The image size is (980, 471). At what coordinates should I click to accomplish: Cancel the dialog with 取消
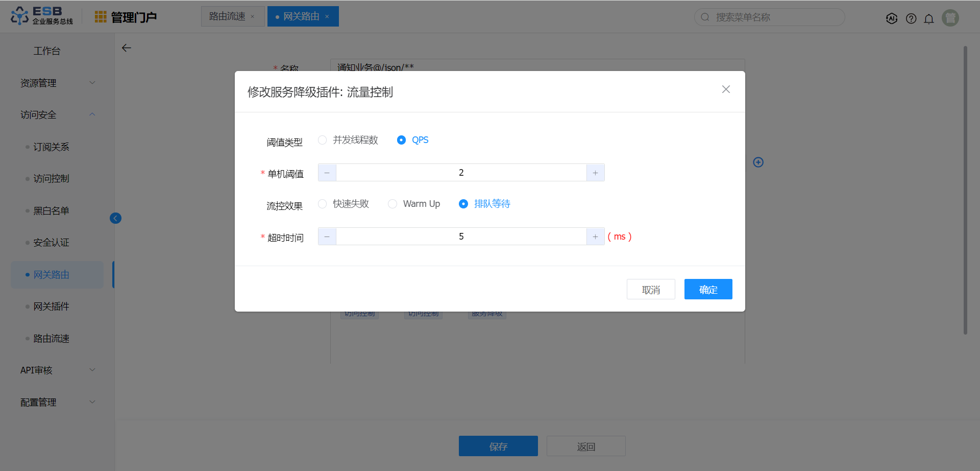[651, 290]
